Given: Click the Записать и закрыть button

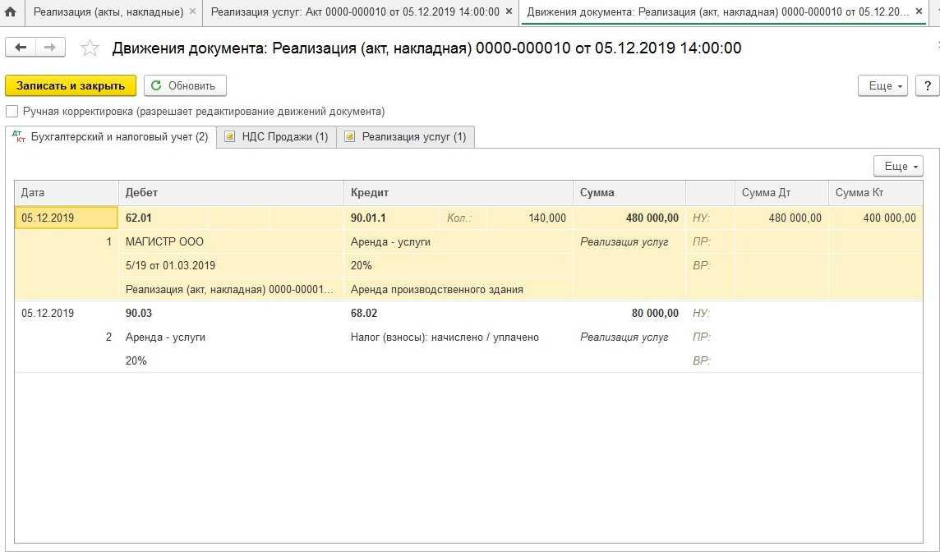Looking at the screenshot, I should [x=71, y=85].
